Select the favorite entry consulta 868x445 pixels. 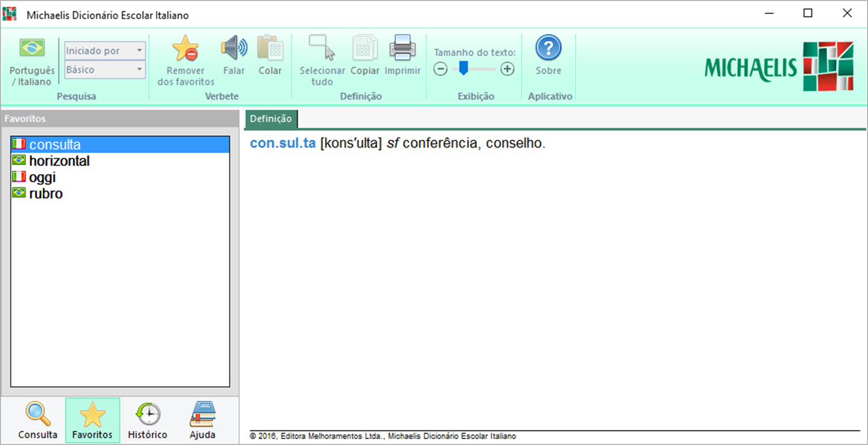pos(121,145)
